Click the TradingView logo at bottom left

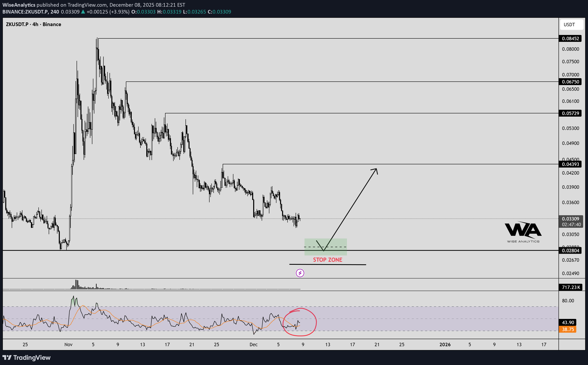(26, 358)
